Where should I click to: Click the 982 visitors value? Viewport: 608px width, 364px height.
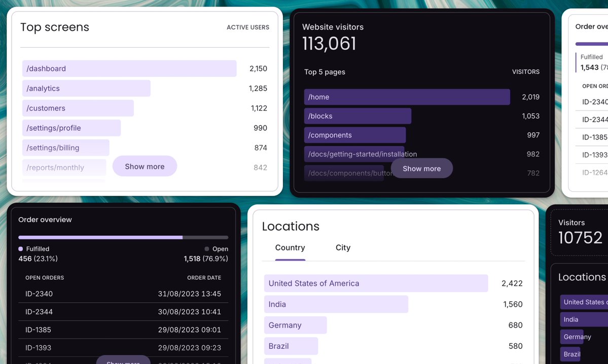tap(533, 154)
